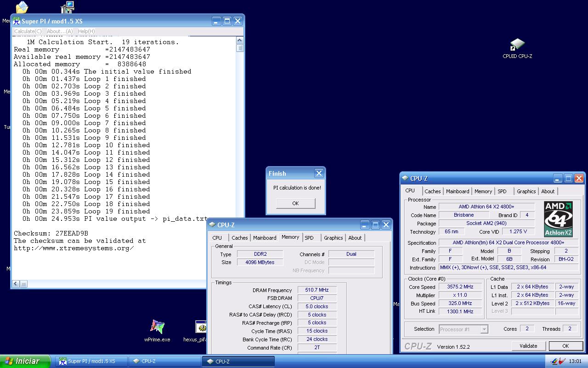Switch to Super PI taskbar button

(91, 361)
